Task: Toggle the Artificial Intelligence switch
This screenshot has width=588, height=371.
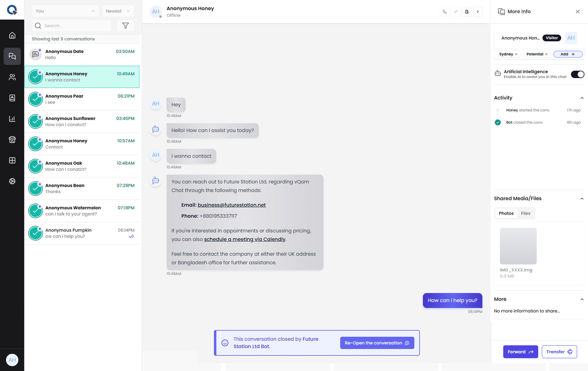Action: (577, 74)
